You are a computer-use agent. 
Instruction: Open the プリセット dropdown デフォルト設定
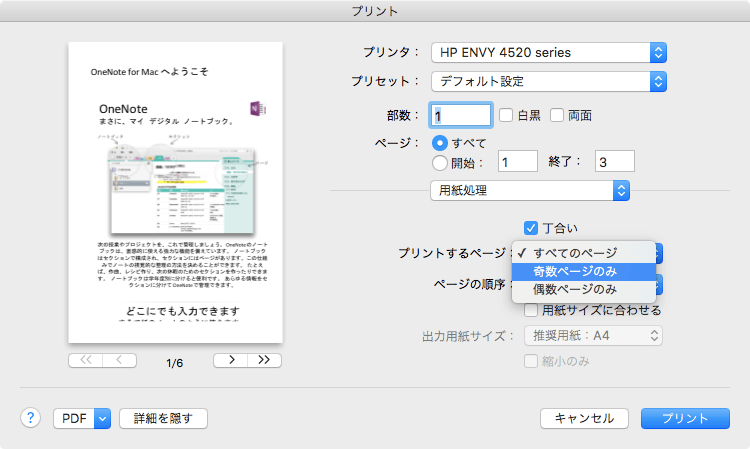pyautogui.click(x=549, y=82)
